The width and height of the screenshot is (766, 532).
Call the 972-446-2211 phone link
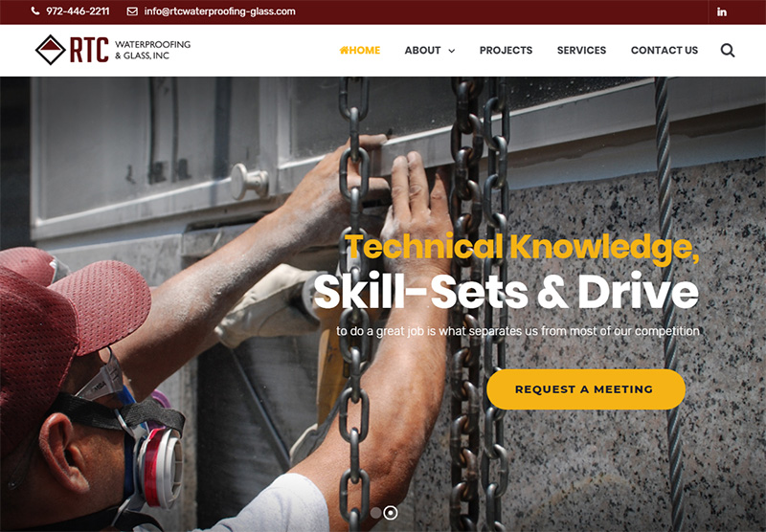point(78,11)
